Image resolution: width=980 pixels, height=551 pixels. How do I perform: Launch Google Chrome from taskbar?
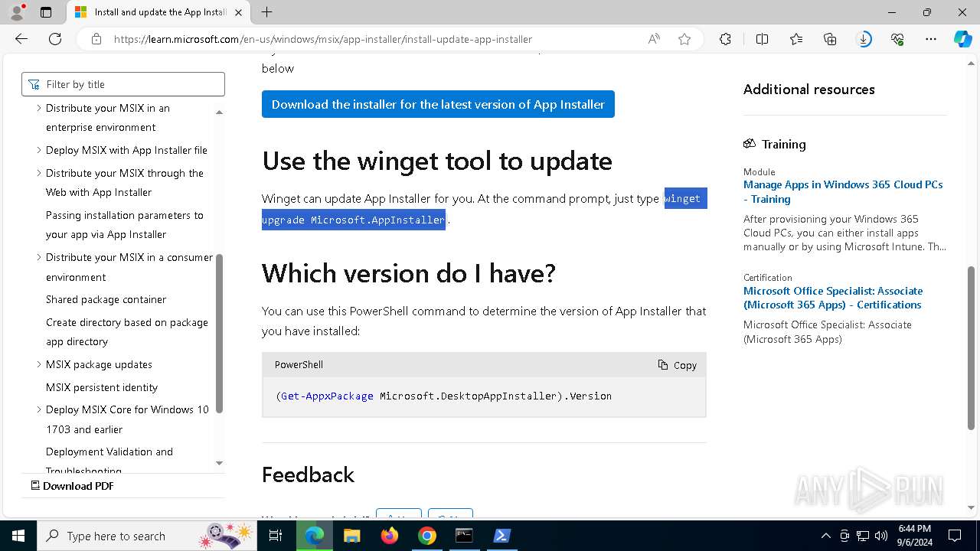tap(426, 536)
